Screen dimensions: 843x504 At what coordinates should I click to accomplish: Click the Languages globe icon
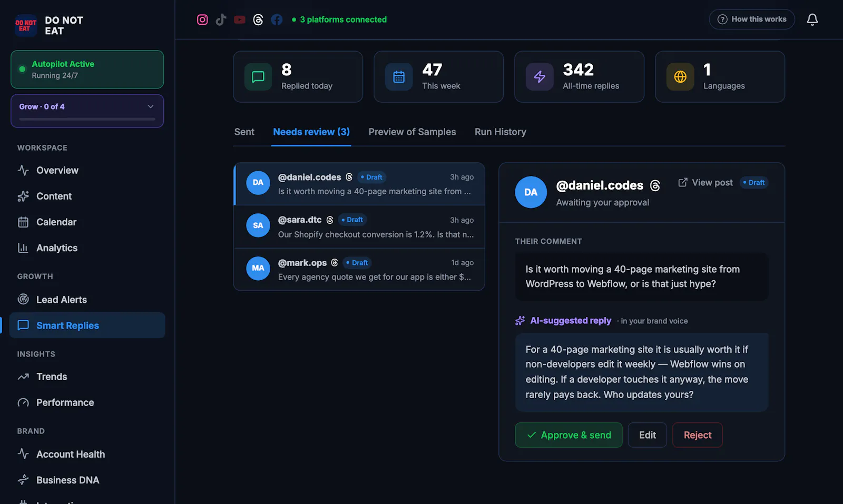point(680,77)
